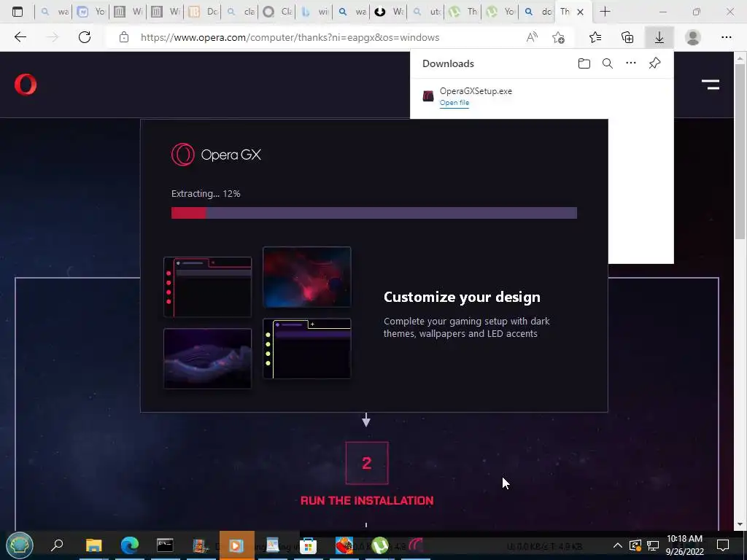Launch File Explorer from taskbar
Screen dimensions: 747x560
click(94, 545)
